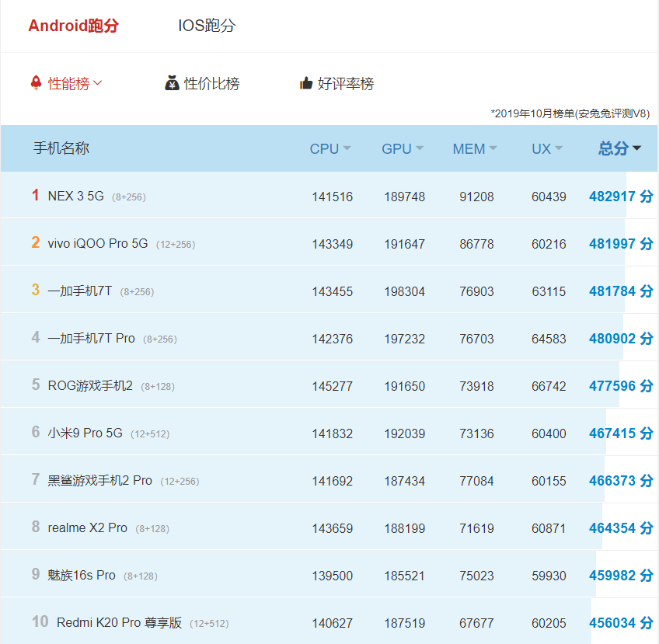Click the 手机名称 column header

tap(61, 148)
